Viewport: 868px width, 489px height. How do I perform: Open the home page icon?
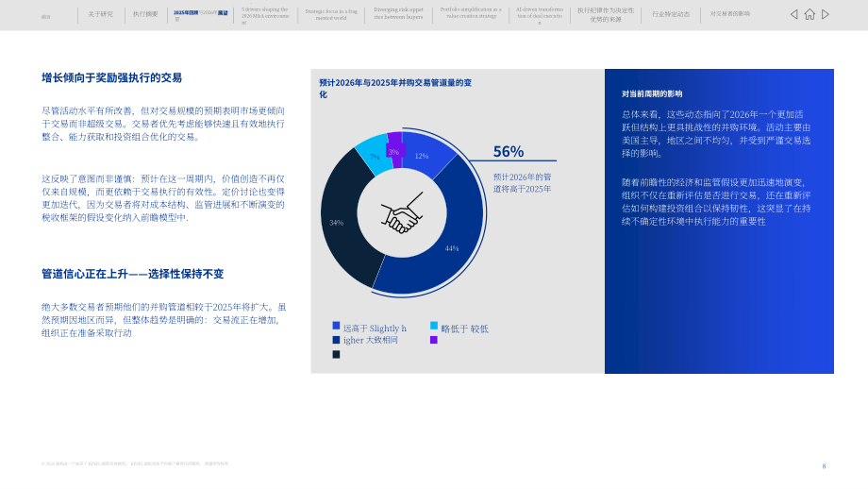point(810,14)
